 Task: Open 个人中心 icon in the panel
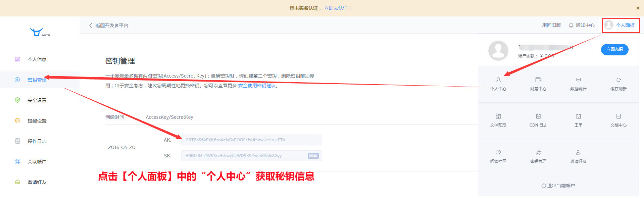(498, 80)
